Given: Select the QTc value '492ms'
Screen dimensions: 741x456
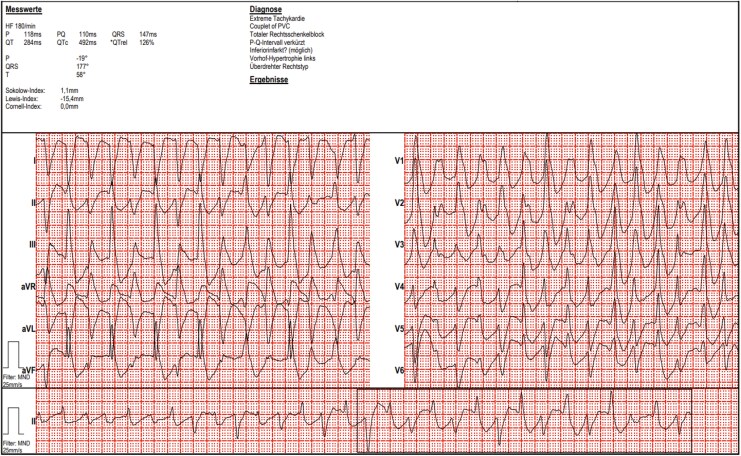Looking at the screenshot, I should click(x=87, y=43).
